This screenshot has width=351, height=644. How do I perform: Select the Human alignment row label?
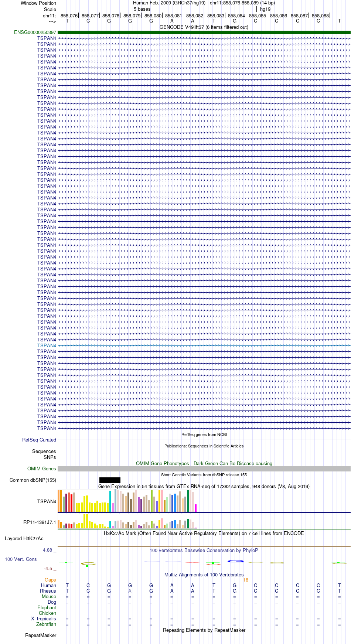pos(48,585)
